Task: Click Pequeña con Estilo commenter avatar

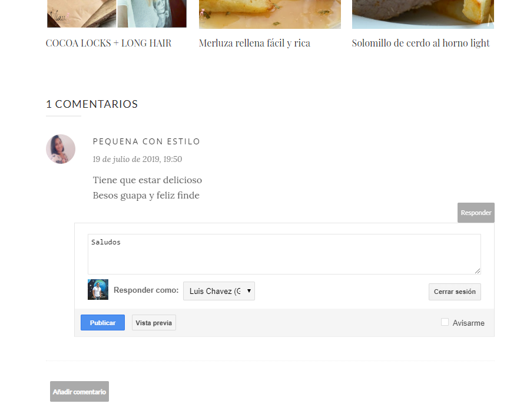Action: (61, 149)
